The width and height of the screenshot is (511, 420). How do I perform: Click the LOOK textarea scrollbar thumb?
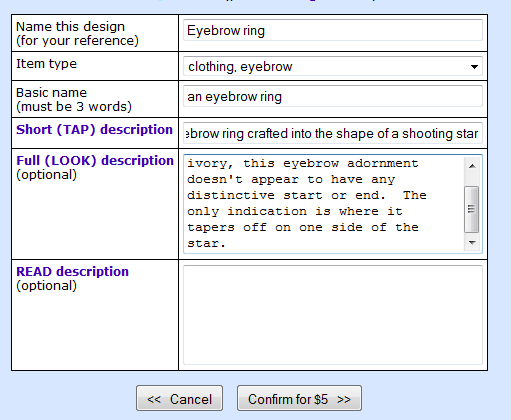tap(471, 209)
